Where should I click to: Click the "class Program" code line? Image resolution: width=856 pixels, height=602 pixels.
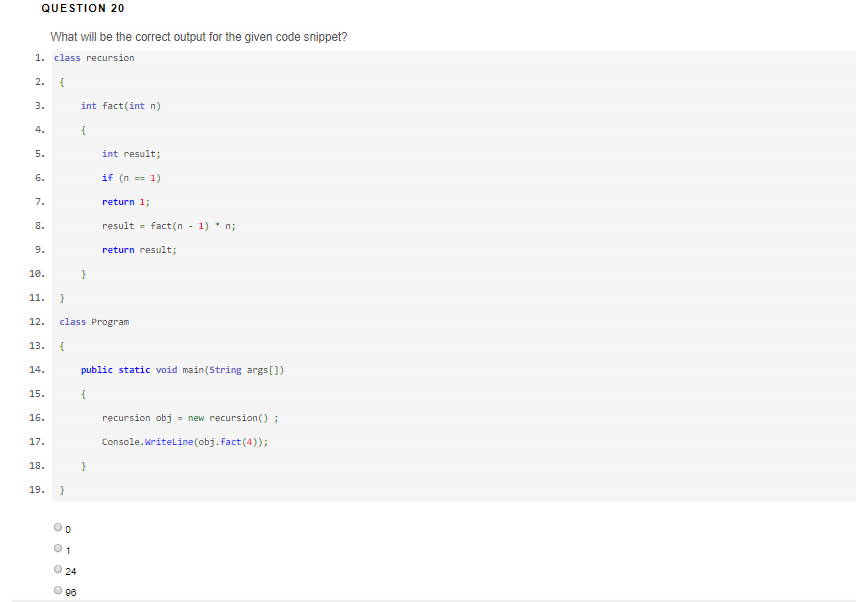(94, 322)
